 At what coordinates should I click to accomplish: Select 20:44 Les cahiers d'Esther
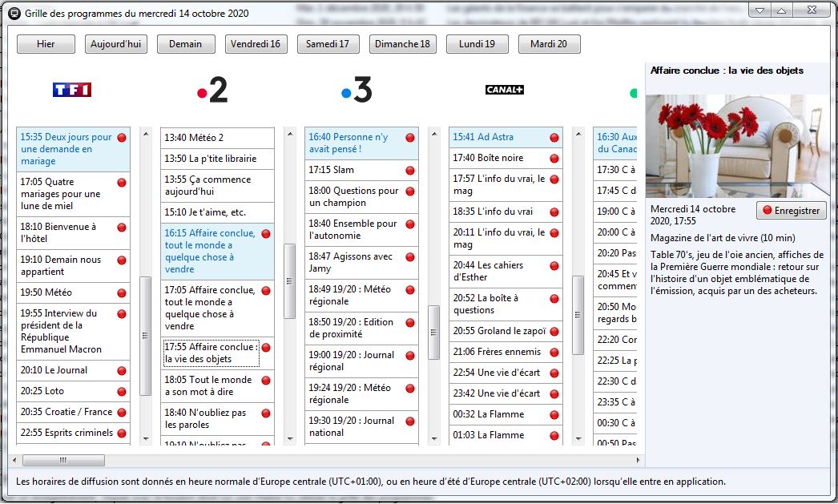[506, 272]
